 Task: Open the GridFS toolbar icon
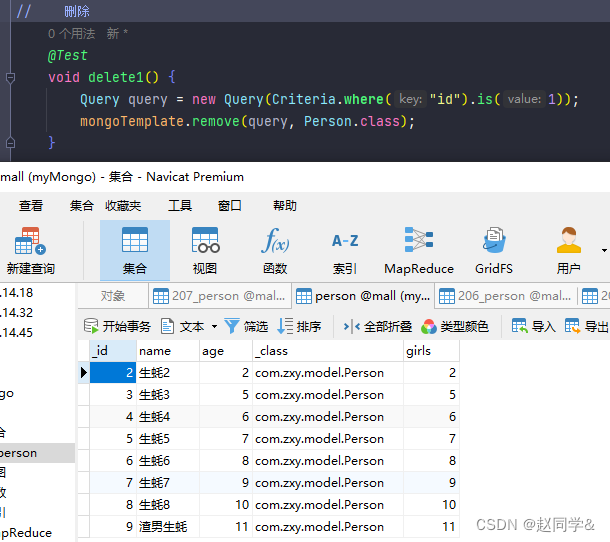click(494, 251)
